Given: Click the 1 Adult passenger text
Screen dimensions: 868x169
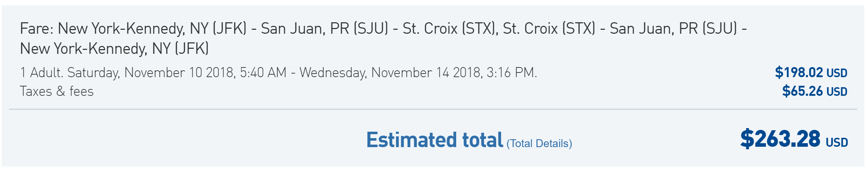Looking at the screenshot, I should coord(42,72).
